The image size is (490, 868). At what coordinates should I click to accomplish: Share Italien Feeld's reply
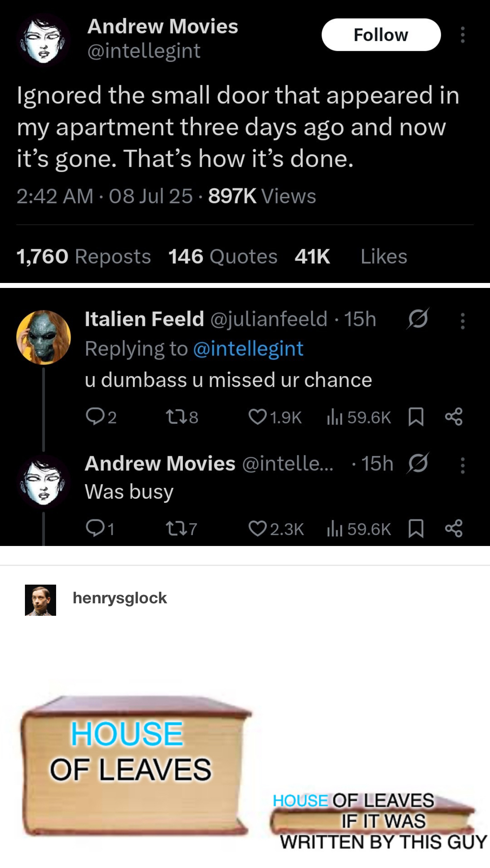coord(453,417)
